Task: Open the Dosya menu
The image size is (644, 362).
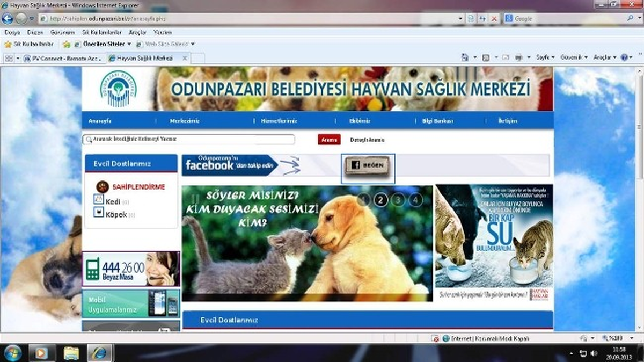Action: (12, 32)
